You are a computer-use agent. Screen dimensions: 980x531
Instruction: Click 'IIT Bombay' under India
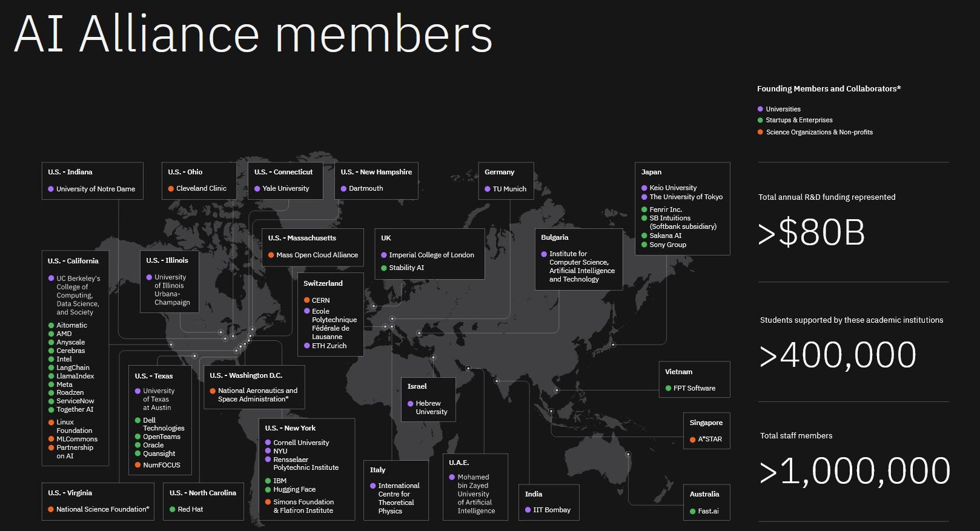pos(552,510)
